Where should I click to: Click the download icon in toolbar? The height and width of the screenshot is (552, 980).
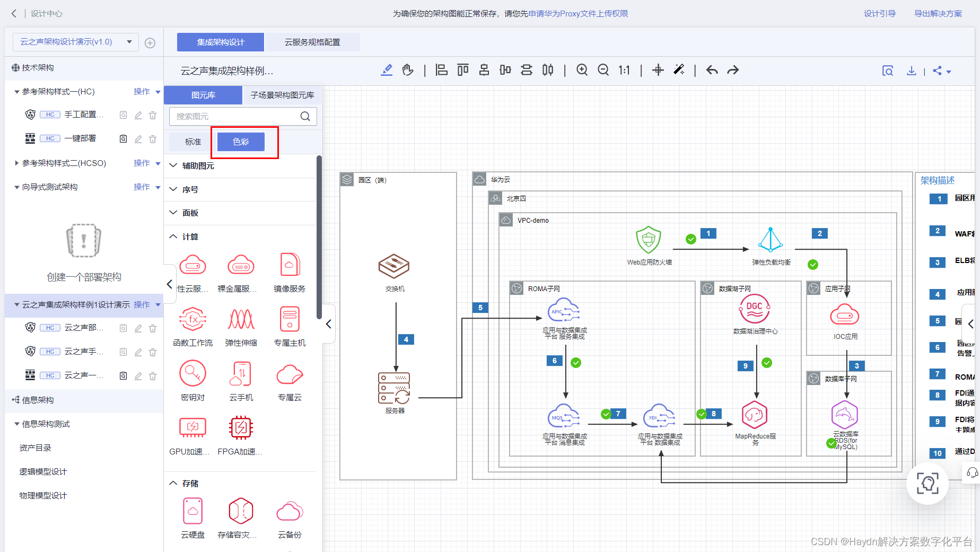pyautogui.click(x=912, y=71)
